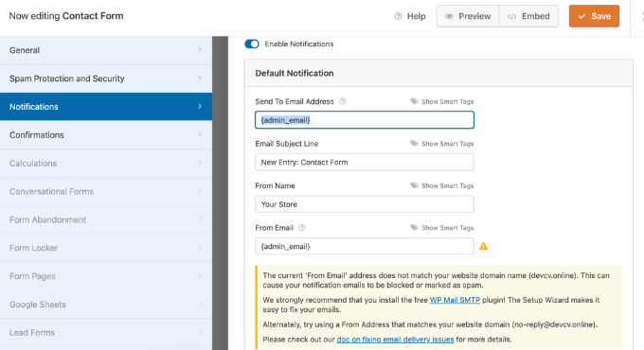Show Smart Tags for From Email

click(x=442, y=228)
